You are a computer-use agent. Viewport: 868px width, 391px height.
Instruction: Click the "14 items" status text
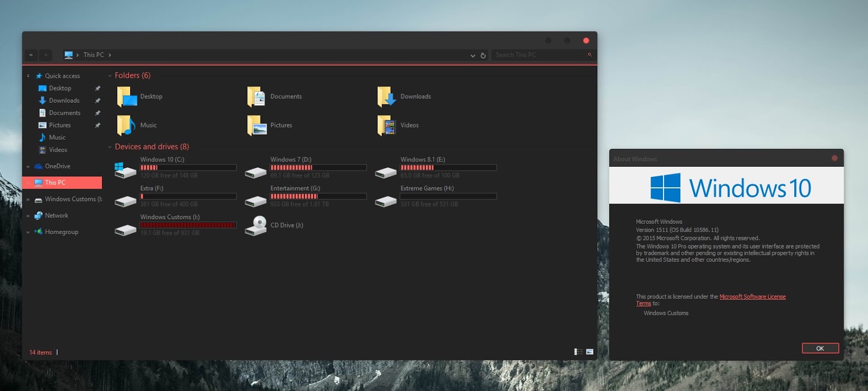click(41, 352)
